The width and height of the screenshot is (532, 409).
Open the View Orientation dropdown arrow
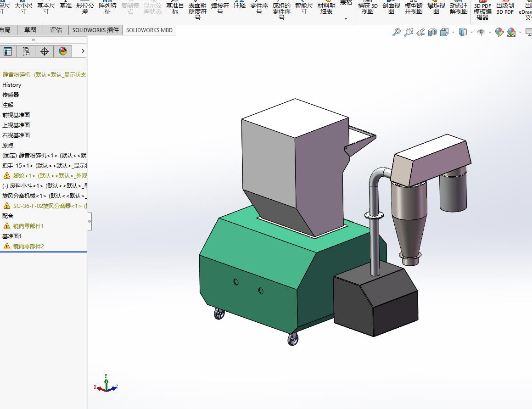[x=454, y=33]
